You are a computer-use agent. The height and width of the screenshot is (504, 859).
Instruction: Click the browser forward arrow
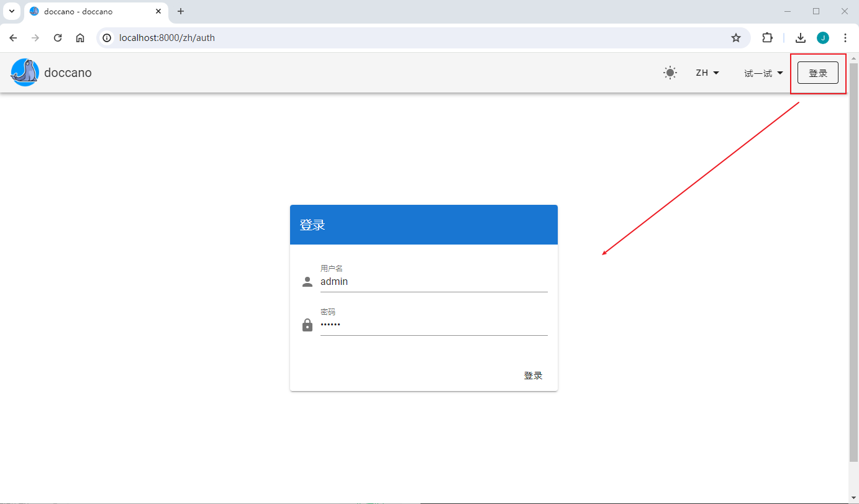35,38
